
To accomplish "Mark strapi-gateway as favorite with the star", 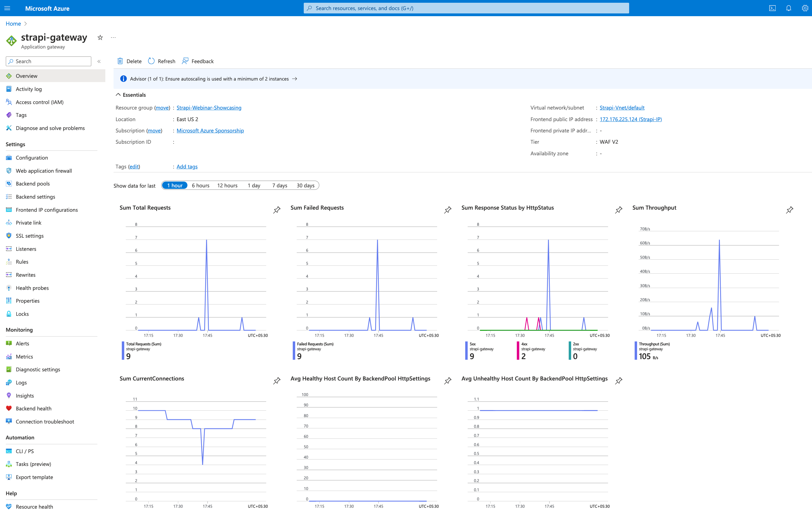I will click(x=100, y=38).
